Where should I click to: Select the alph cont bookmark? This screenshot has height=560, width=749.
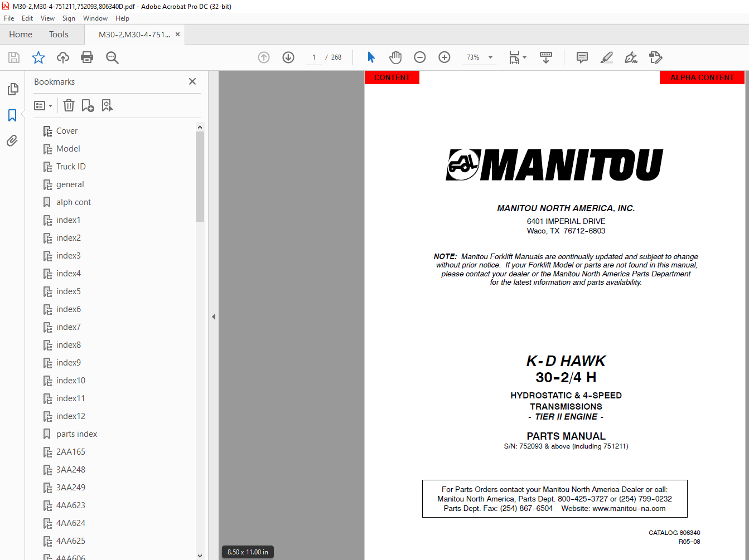point(74,202)
